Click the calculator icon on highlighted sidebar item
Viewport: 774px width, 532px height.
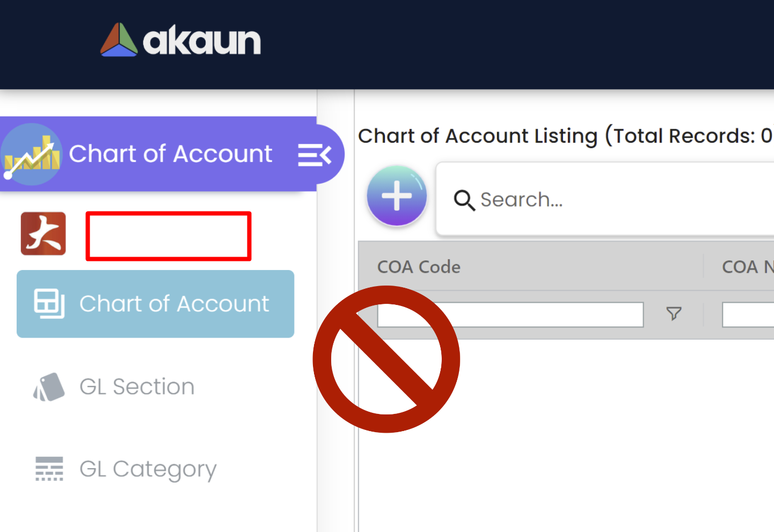click(x=49, y=303)
